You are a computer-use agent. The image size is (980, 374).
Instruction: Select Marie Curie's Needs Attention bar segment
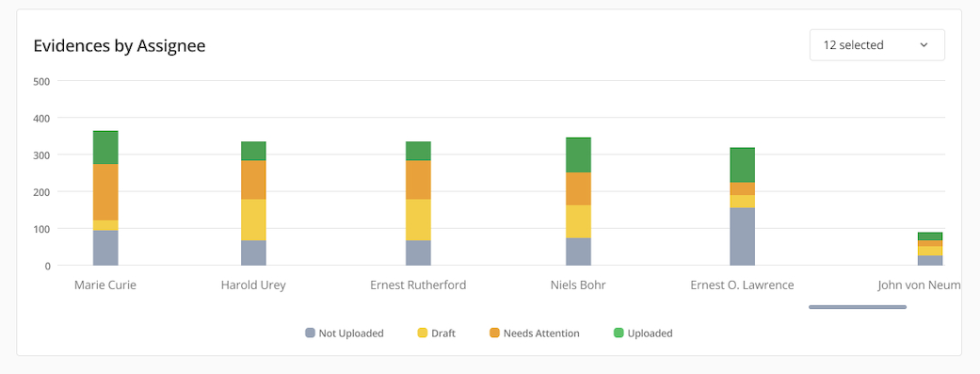pyautogui.click(x=105, y=192)
